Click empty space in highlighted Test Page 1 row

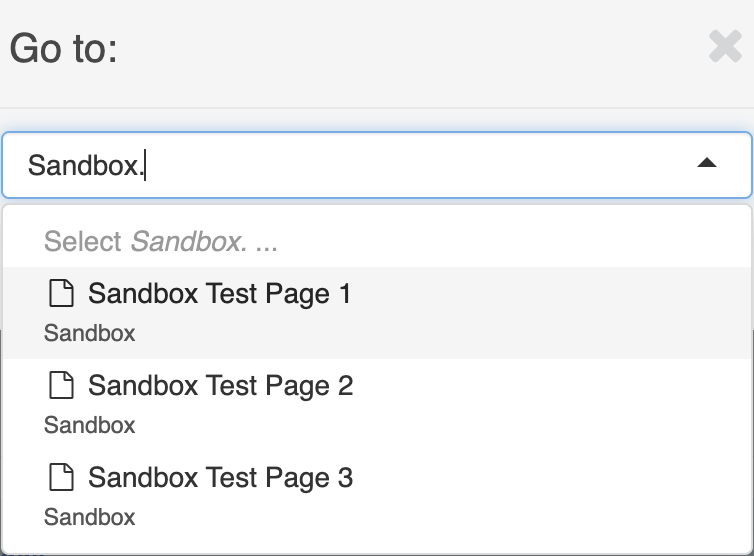pyautogui.click(x=550, y=312)
